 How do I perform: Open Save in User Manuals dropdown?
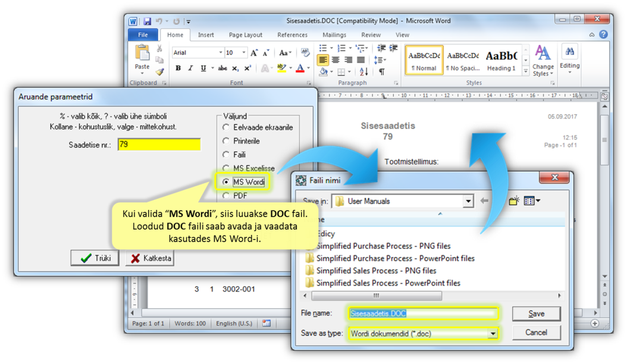pyautogui.click(x=468, y=201)
